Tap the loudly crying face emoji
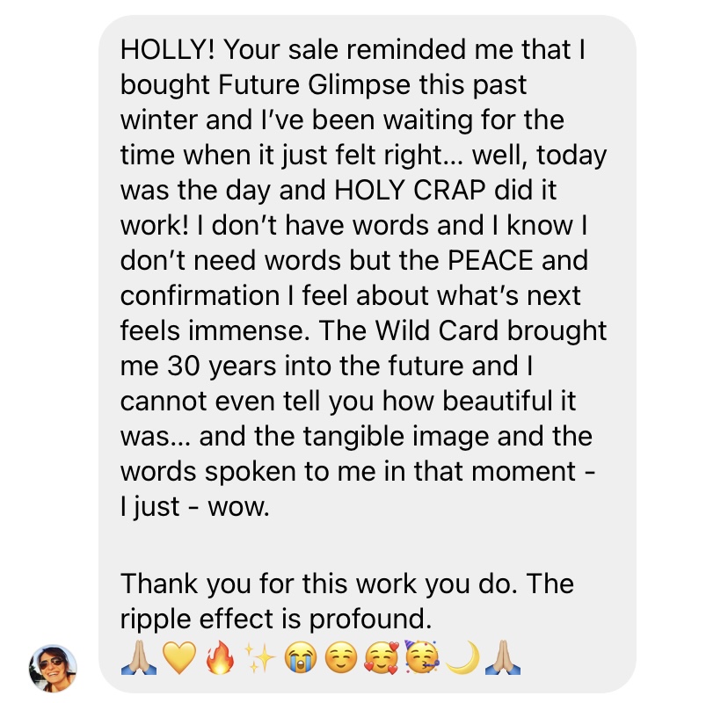728x703 pixels. pos(301,658)
